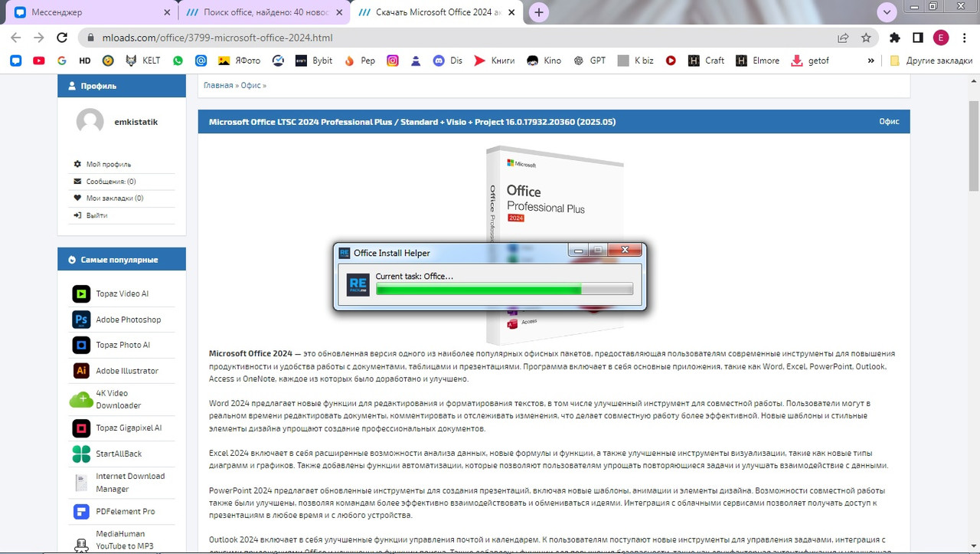Open a new browser tab
Image resolution: width=980 pixels, height=554 pixels.
click(539, 12)
